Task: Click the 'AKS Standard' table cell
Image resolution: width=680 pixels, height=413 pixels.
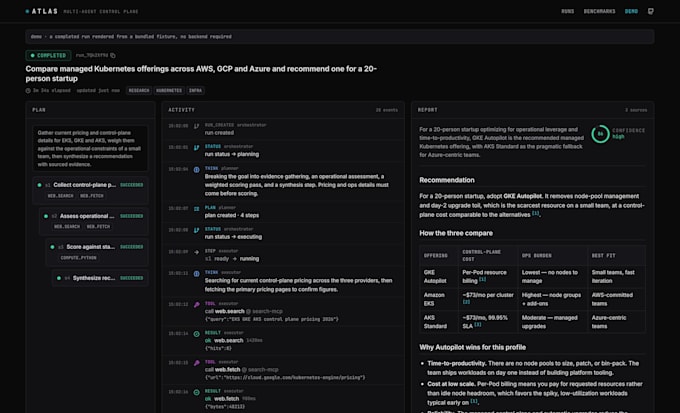Action: pyautogui.click(x=438, y=321)
